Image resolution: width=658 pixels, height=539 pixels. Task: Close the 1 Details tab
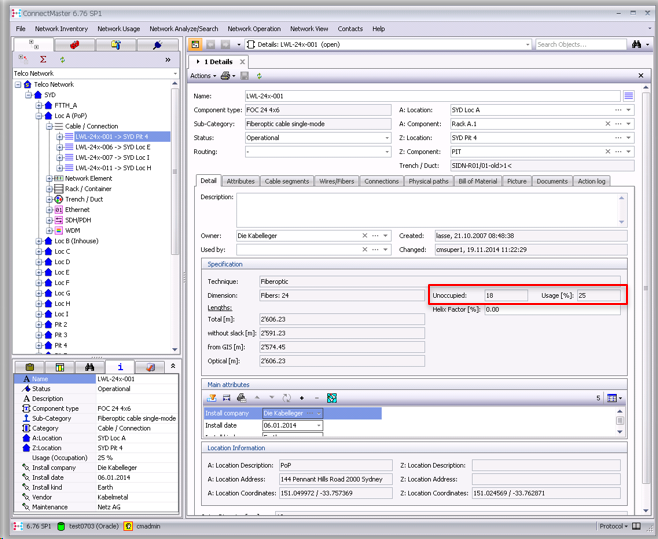[242, 62]
